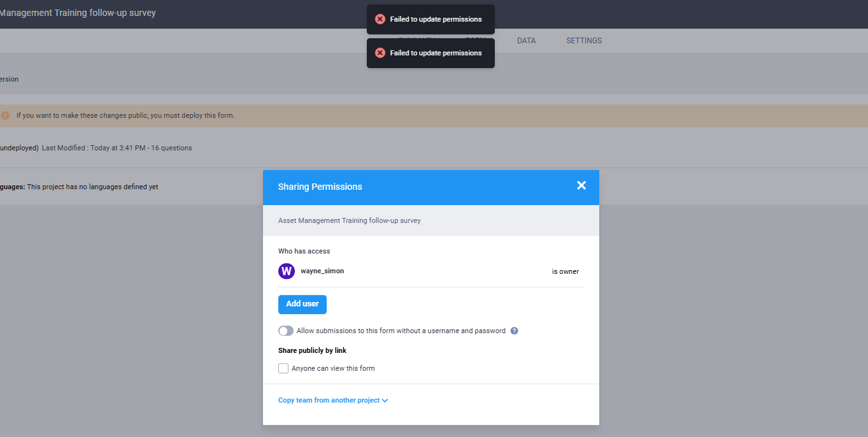Click the help question mark icon

515,331
